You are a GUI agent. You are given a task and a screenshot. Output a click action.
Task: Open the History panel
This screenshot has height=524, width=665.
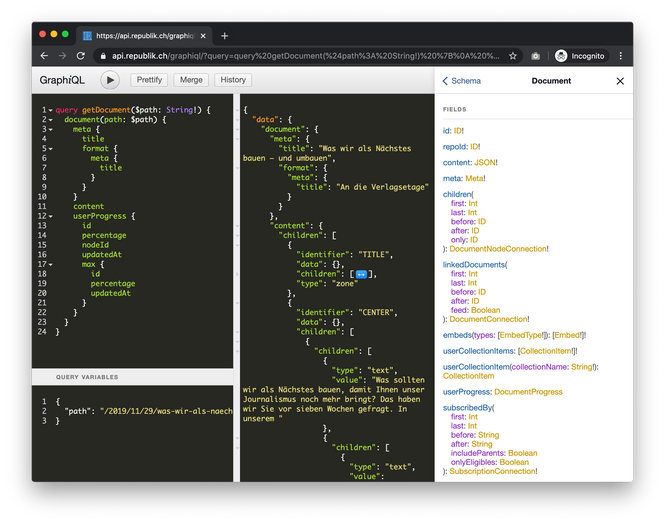point(233,80)
